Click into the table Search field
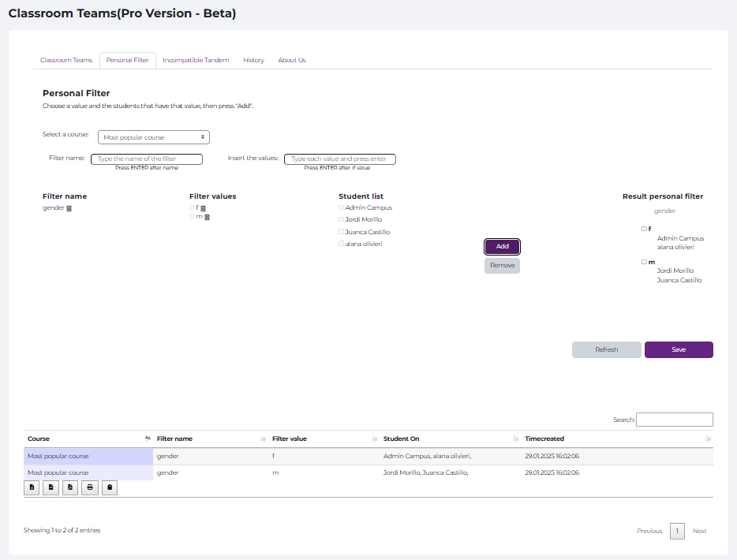Screen dimensions: 737x560 tap(674, 420)
